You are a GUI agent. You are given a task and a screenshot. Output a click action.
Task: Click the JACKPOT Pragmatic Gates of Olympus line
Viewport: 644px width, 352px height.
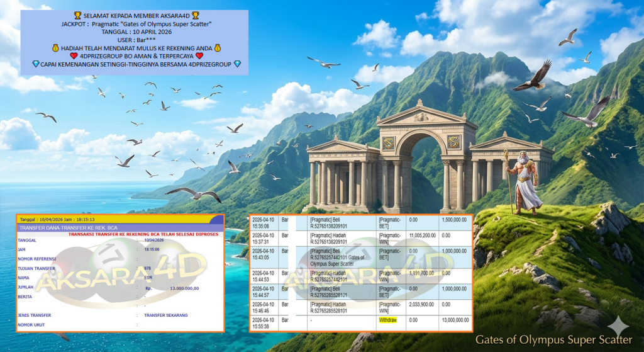[x=136, y=24]
